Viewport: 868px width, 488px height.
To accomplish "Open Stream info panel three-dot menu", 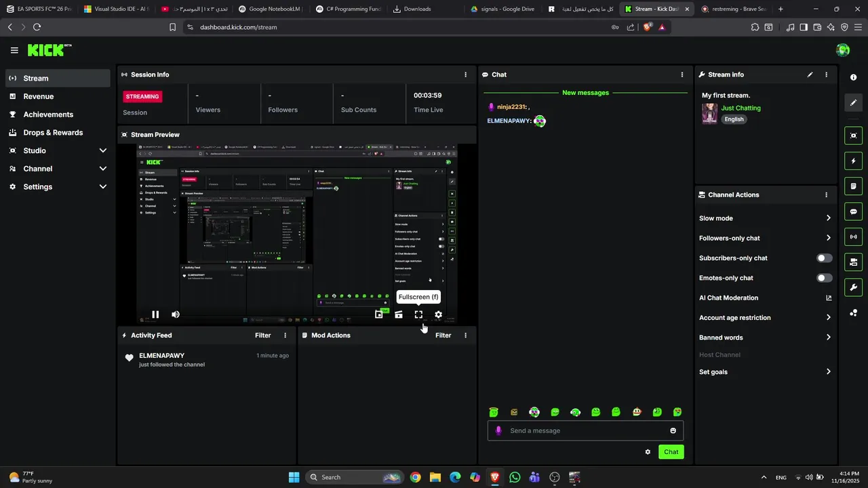I will click(826, 75).
